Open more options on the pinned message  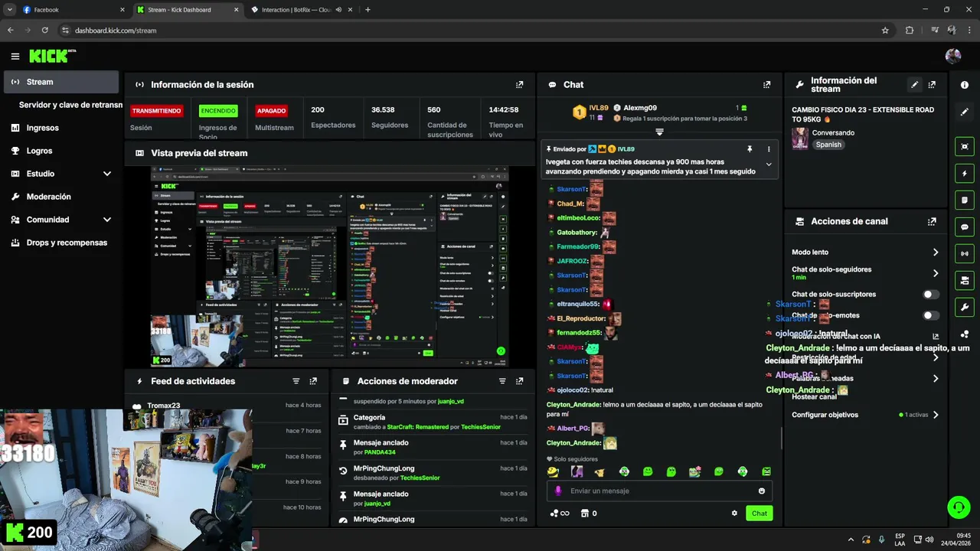click(769, 149)
